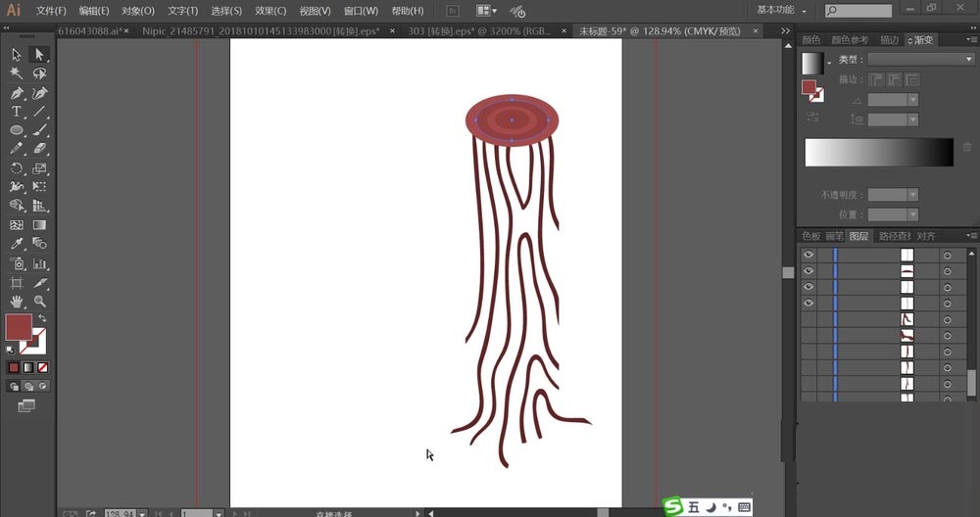This screenshot has height=517, width=980.
Task: Select the Paintbrush tool
Action: pyautogui.click(x=39, y=130)
